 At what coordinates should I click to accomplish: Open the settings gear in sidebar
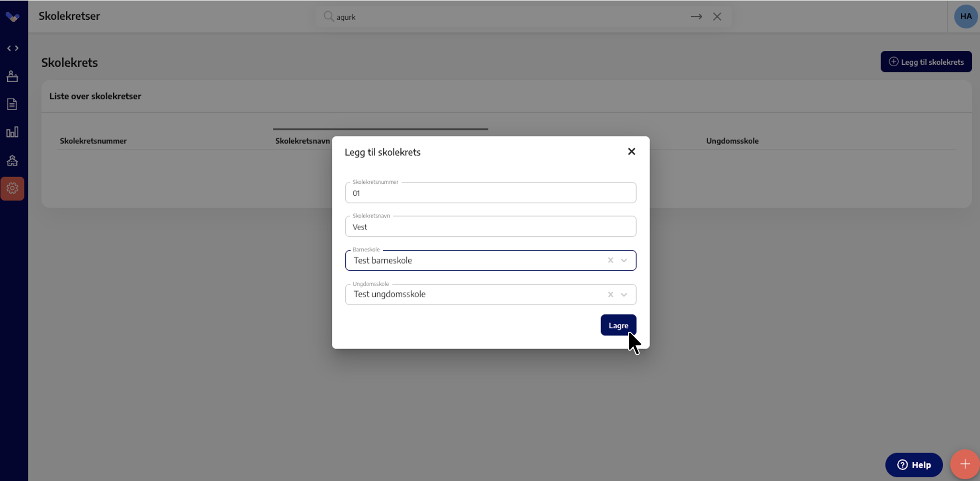(12, 188)
